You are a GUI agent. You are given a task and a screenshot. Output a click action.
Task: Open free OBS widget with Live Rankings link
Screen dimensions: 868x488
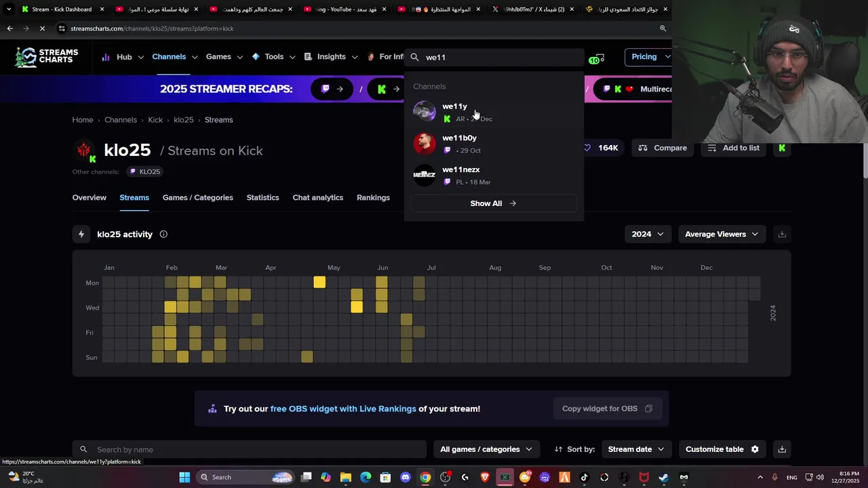click(x=343, y=409)
